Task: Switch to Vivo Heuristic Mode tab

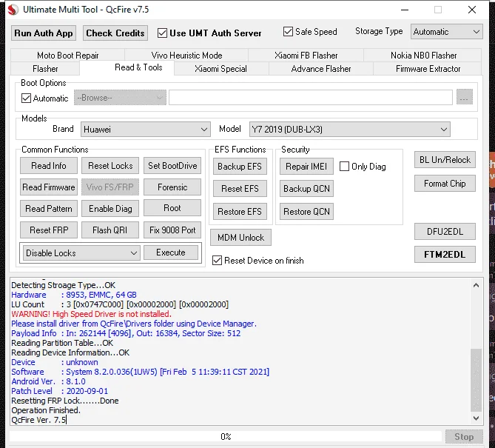Action: [x=186, y=56]
